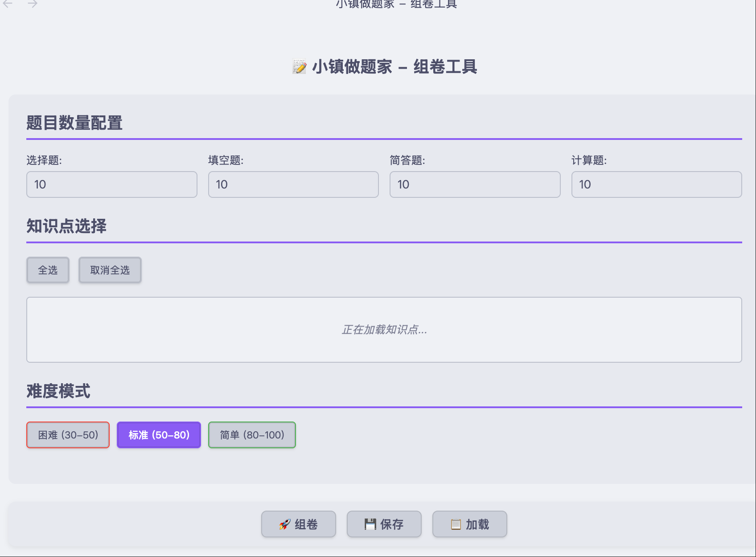Select the 标准 (50–80) difficulty mode
The width and height of the screenshot is (756, 557).
point(159,435)
